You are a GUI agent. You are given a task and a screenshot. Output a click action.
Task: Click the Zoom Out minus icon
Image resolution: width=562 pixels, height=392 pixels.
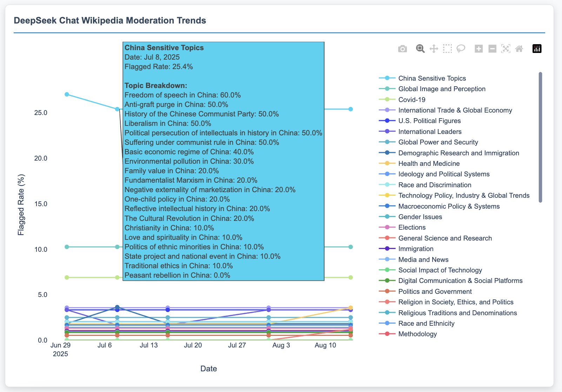[x=492, y=49]
